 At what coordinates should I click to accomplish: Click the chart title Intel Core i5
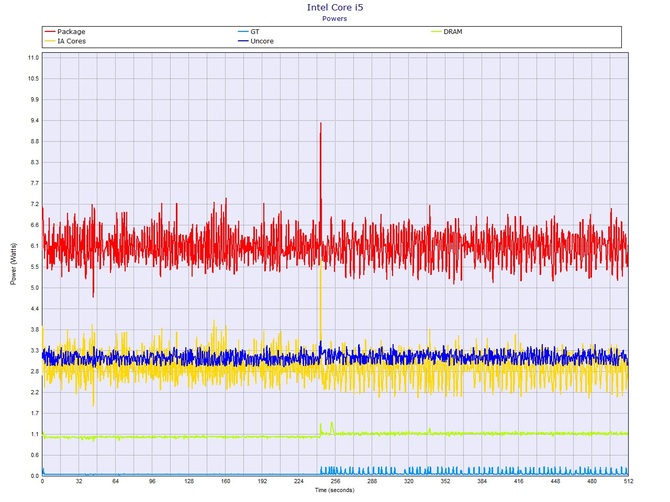coord(335,8)
